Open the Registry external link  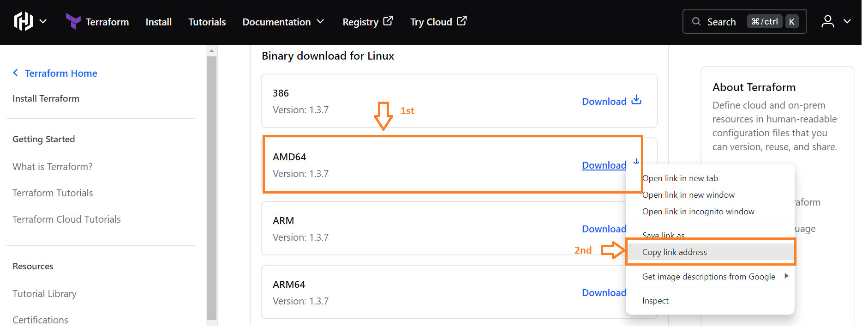tap(367, 22)
